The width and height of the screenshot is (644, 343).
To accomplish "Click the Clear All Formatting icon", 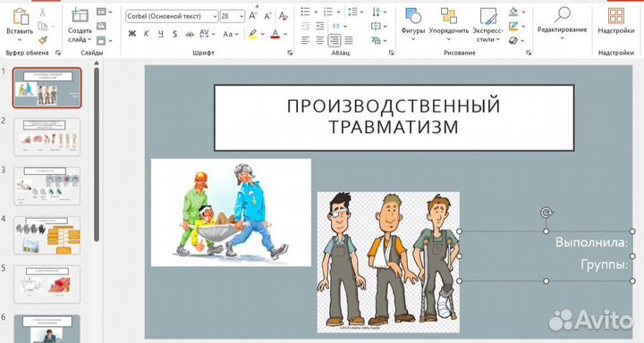I will coord(283,16).
